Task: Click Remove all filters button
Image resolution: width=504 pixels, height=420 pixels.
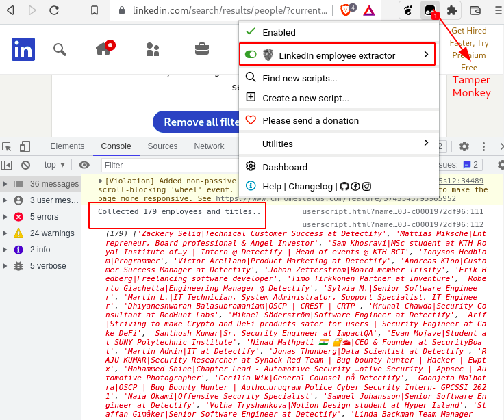Action: pos(197,122)
